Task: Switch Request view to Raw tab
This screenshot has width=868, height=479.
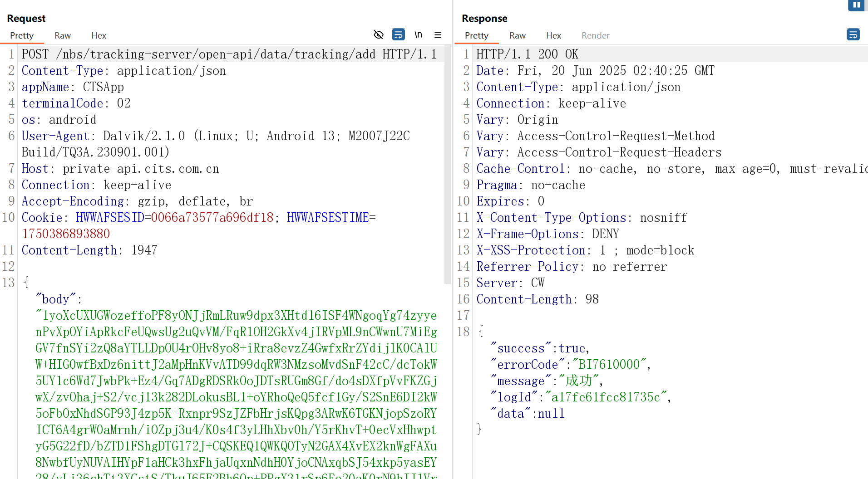Action: [x=62, y=36]
